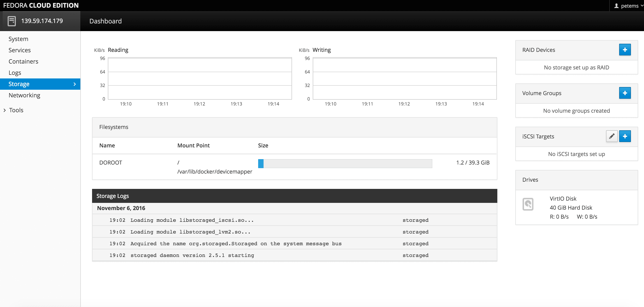Open the DOROOT filesystem

[110, 162]
